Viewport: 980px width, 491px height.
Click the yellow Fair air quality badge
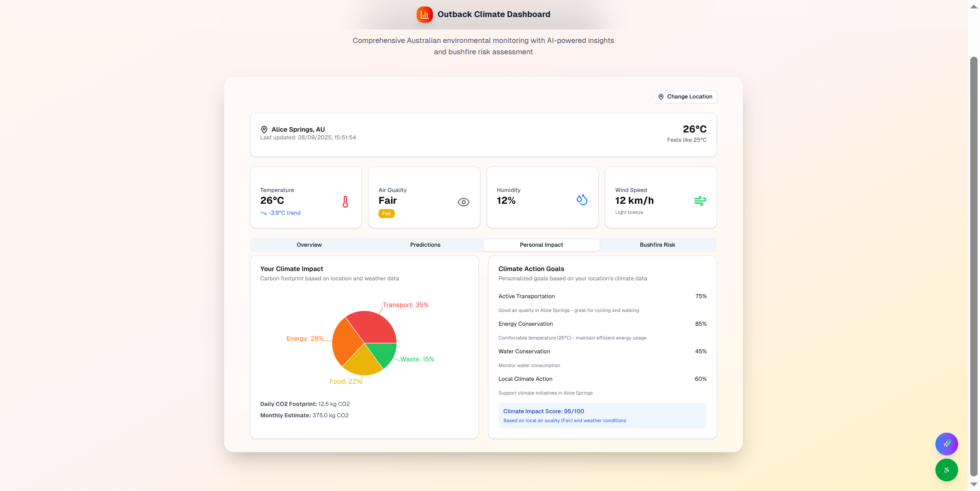click(386, 213)
